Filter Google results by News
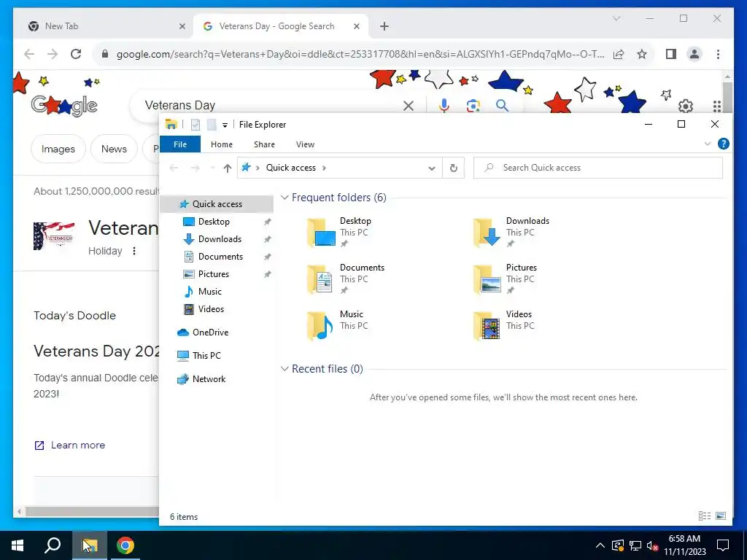 point(114,149)
